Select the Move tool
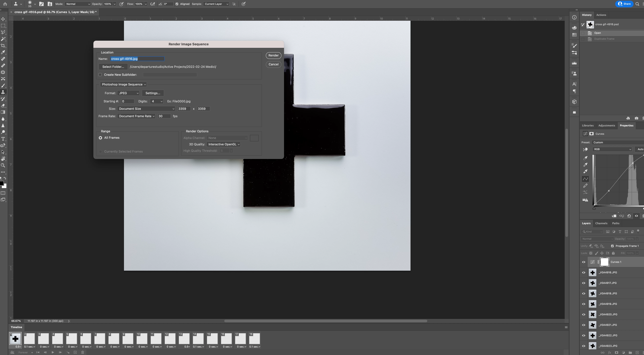This screenshot has width=644, height=355. pos(3,19)
